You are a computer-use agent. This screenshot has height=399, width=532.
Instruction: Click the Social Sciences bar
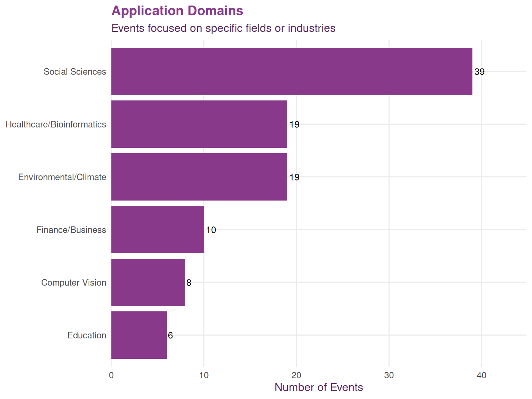[x=292, y=71]
